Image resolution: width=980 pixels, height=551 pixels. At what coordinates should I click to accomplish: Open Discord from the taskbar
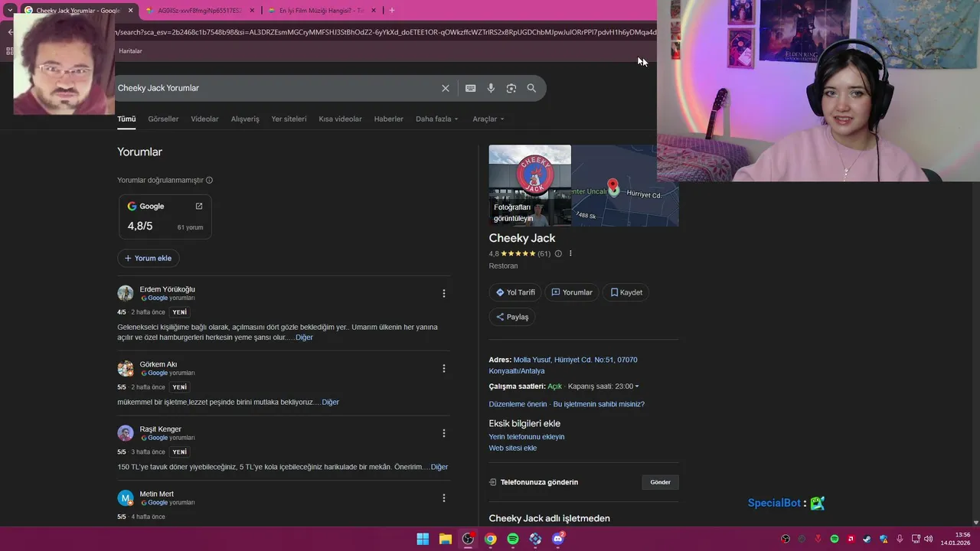click(x=558, y=539)
